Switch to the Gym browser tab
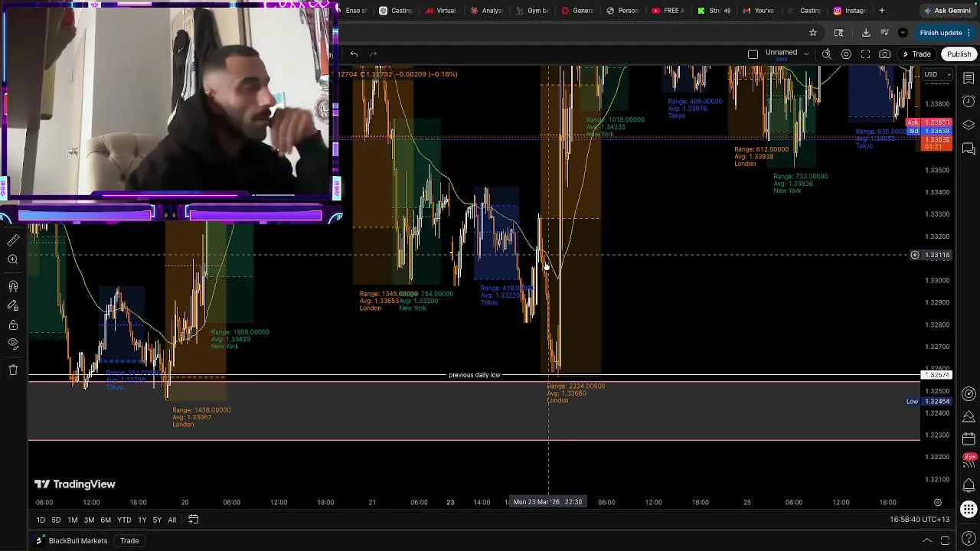980x551 pixels. 532,11
